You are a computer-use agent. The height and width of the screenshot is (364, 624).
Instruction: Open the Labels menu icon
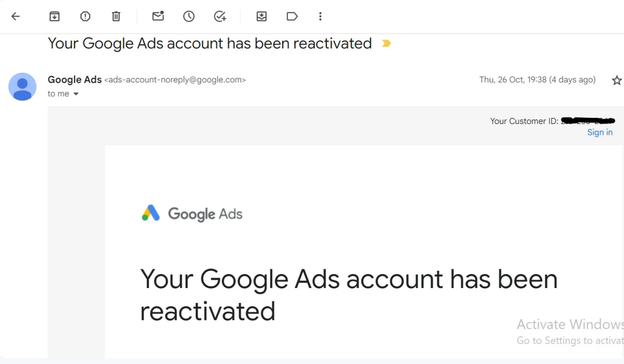292,16
